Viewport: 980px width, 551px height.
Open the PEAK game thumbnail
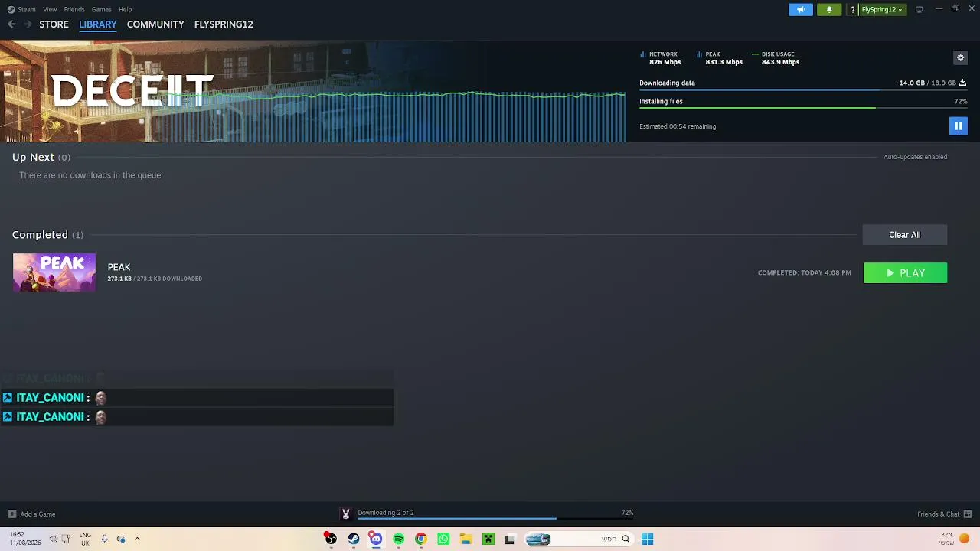[x=54, y=272]
